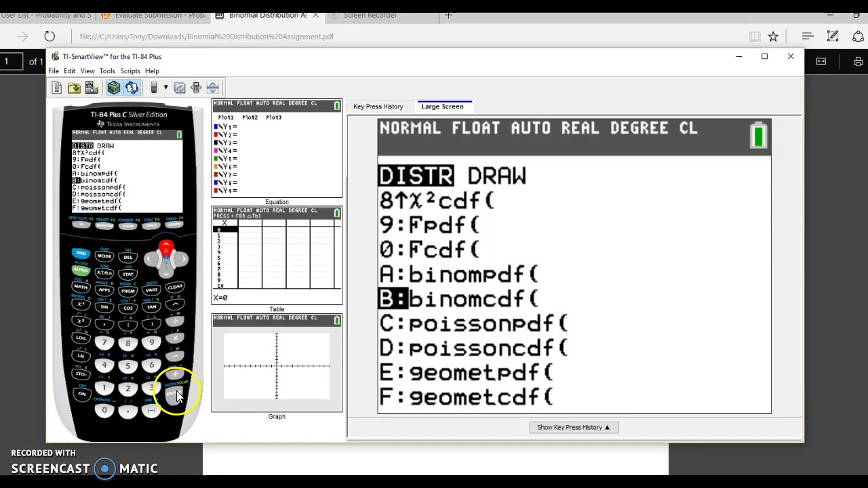Image resolution: width=868 pixels, height=488 pixels.
Task: Click the PDF page number field
Action: pos(11,62)
